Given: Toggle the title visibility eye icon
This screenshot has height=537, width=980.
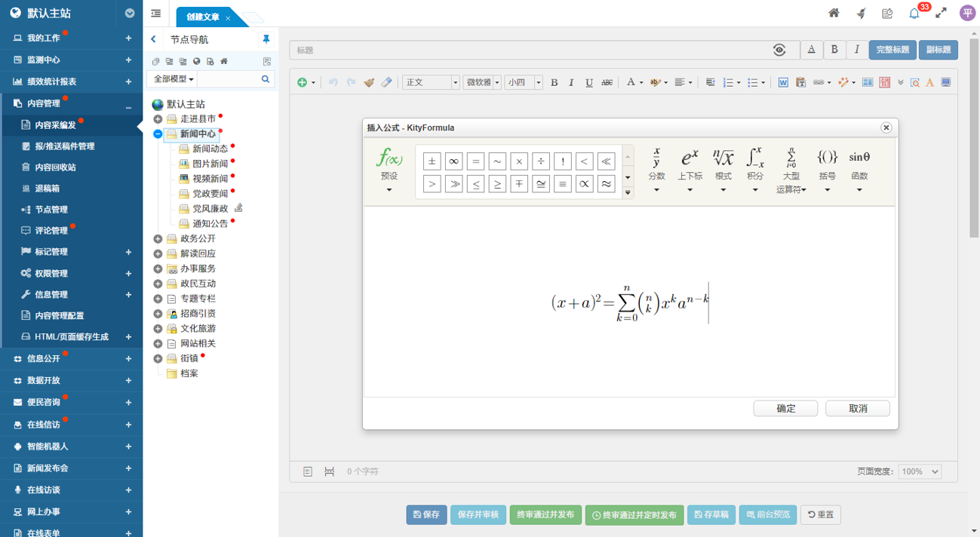Looking at the screenshot, I should coord(779,50).
